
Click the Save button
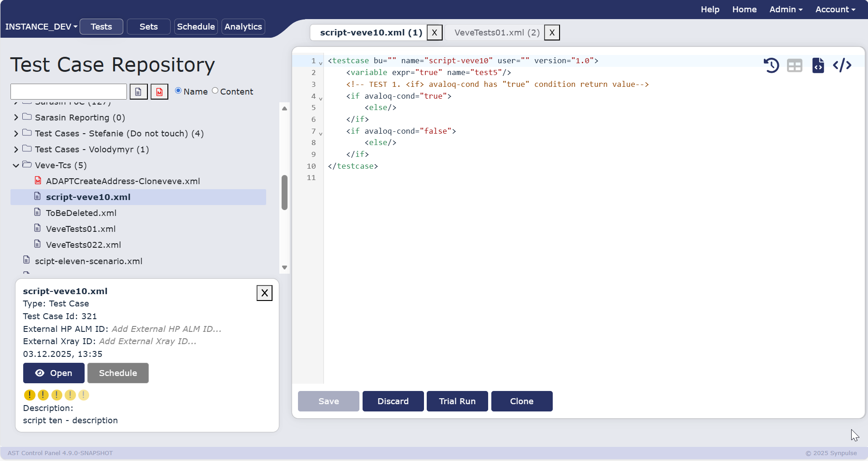click(328, 401)
